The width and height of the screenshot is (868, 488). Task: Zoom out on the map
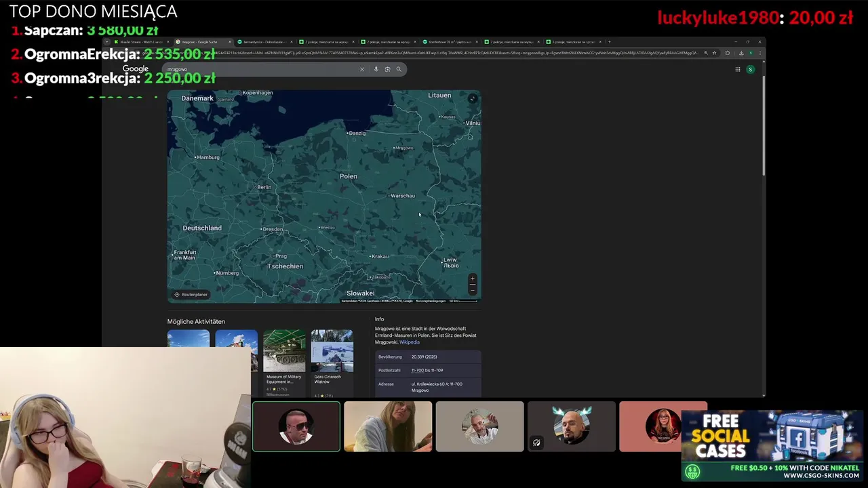pos(473,289)
